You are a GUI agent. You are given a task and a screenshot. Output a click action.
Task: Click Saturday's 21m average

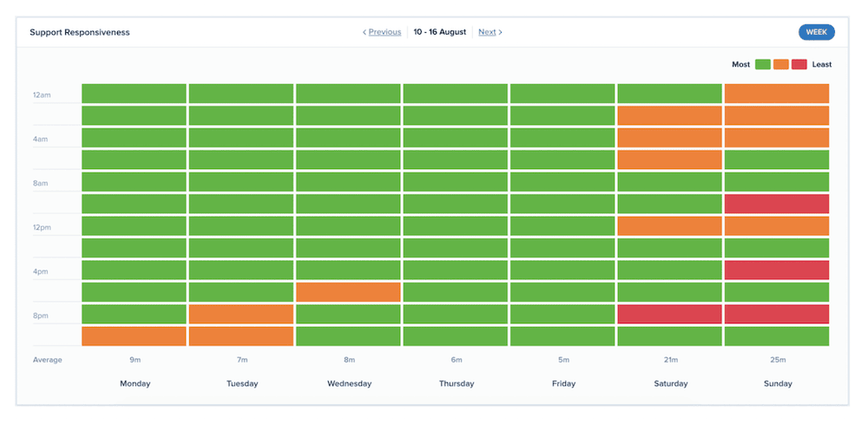tap(670, 360)
